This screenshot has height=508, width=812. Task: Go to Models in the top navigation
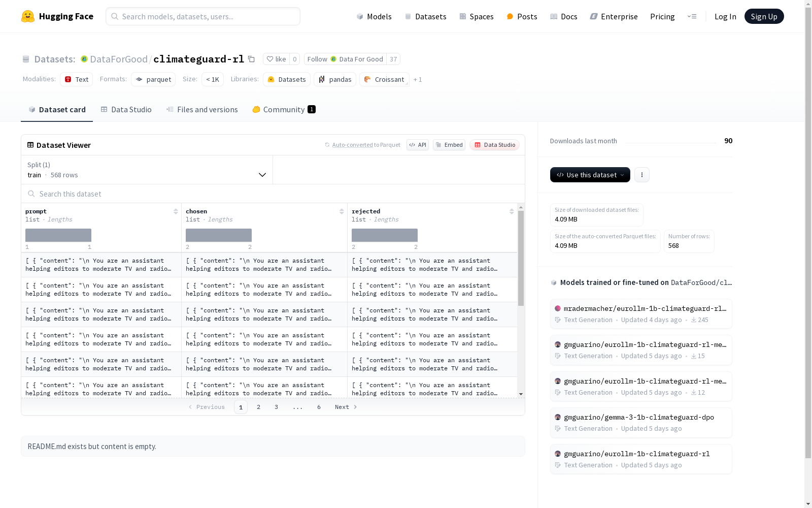point(374,16)
